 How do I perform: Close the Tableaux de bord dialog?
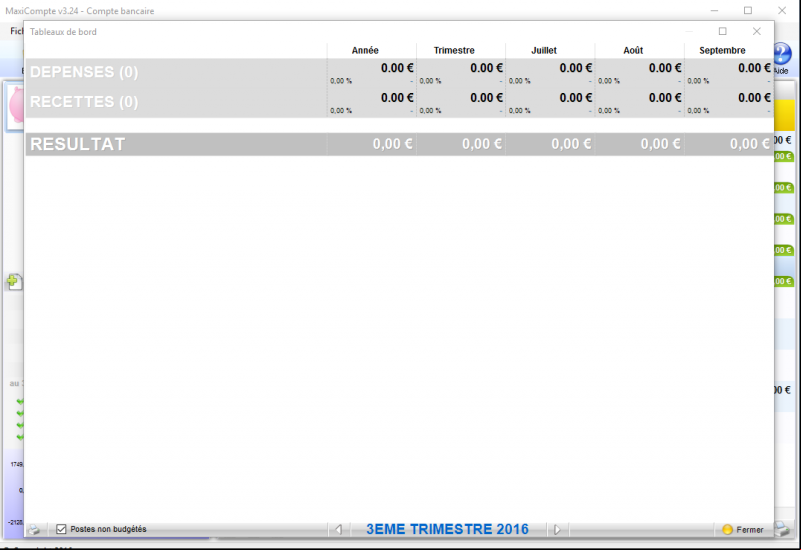point(757,31)
